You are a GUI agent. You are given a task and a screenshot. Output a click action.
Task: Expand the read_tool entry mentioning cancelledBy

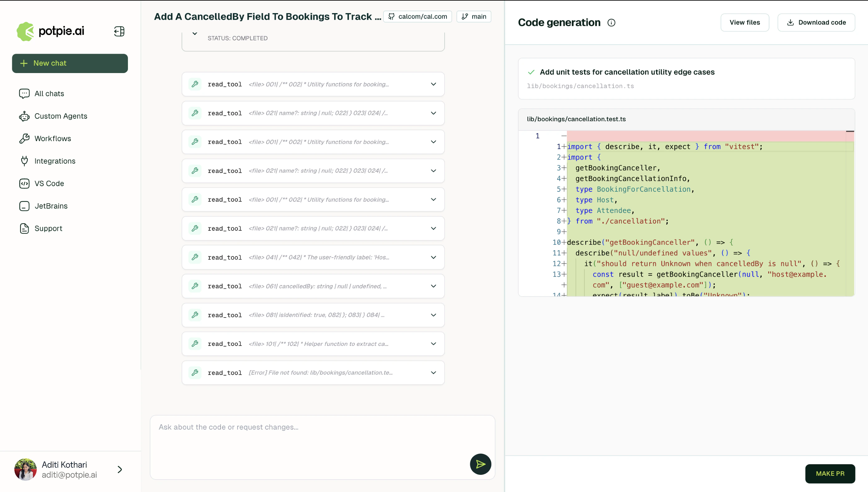coord(433,286)
